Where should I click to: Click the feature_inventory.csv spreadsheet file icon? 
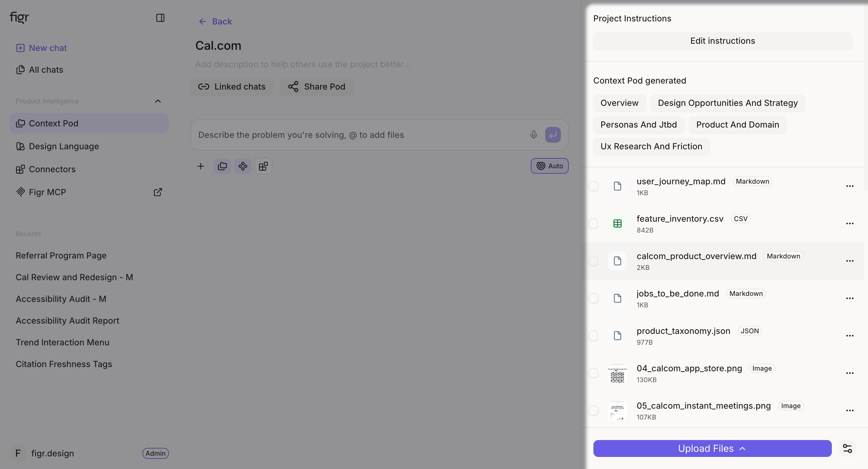coord(617,223)
